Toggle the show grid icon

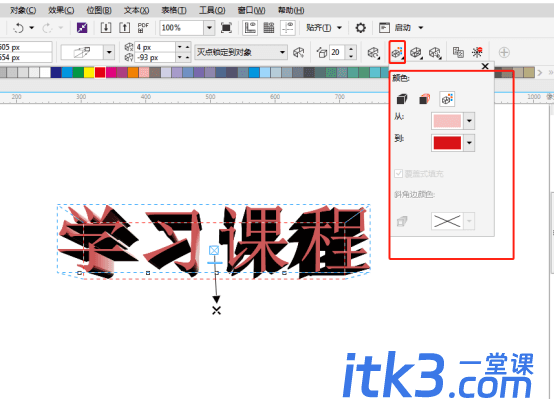click(269, 28)
